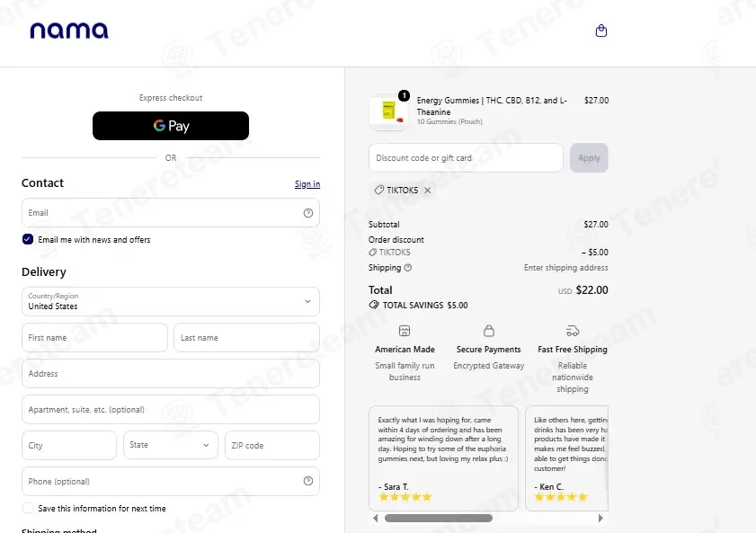Screen dimensions: 756x533
Task: Click the total price USD $22.00
Action: point(583,290)
